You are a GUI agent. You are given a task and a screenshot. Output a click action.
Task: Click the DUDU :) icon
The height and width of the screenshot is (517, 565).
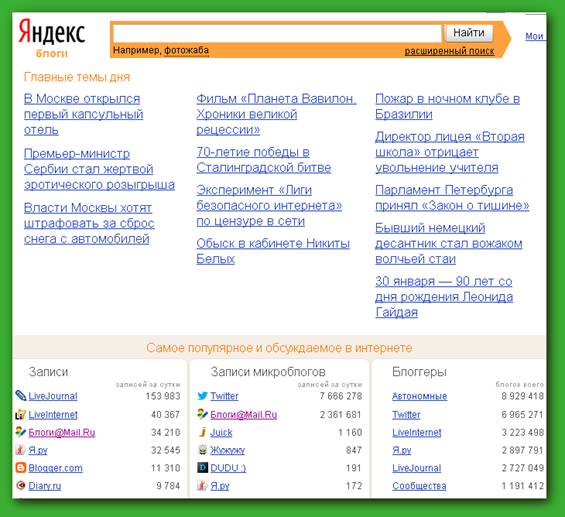(x=203, y=468)
